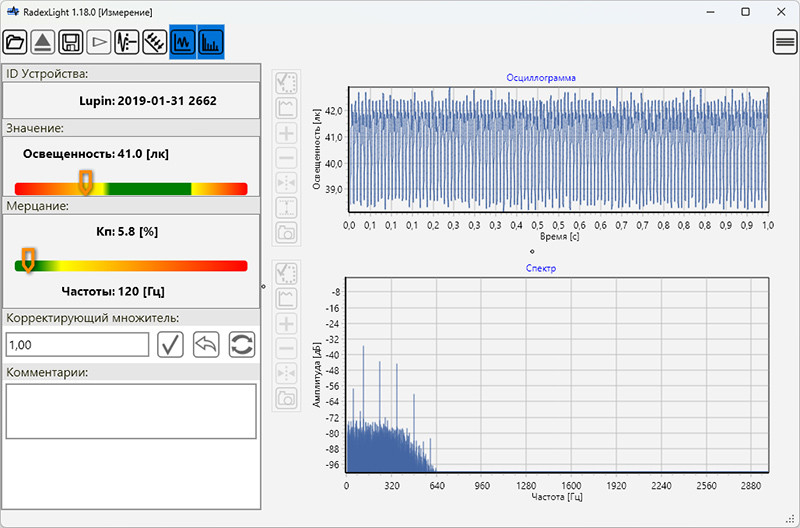Image resolution: width=800 pixels, height=528 pixels.
Task: Click the eject device icon
Action: click(43, 42)
